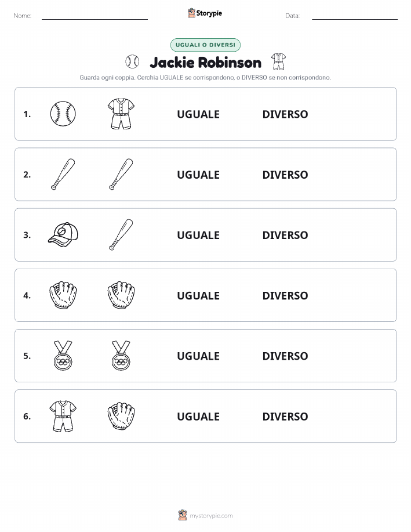411x532 pixels.
Task: Select UGUALE for row 2
Action: point(198,175)
